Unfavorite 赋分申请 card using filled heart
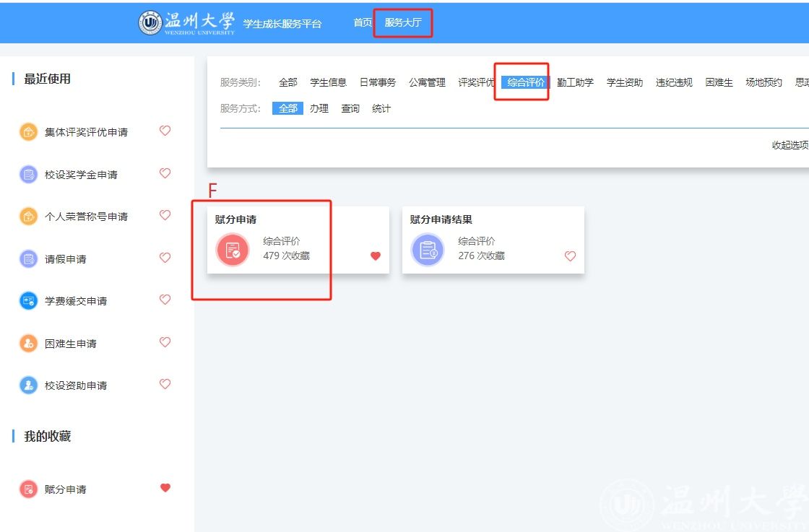 pyautogui.click(x=376, y=256)
